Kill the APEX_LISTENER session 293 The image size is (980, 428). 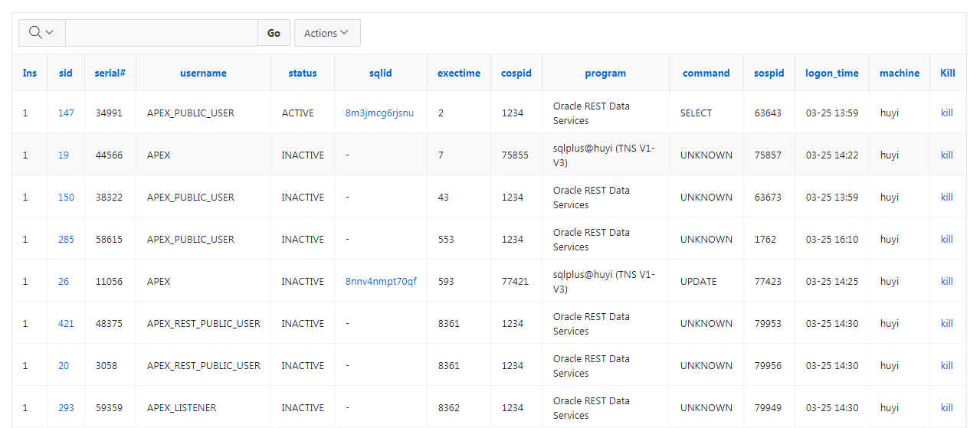coord(947,408)
